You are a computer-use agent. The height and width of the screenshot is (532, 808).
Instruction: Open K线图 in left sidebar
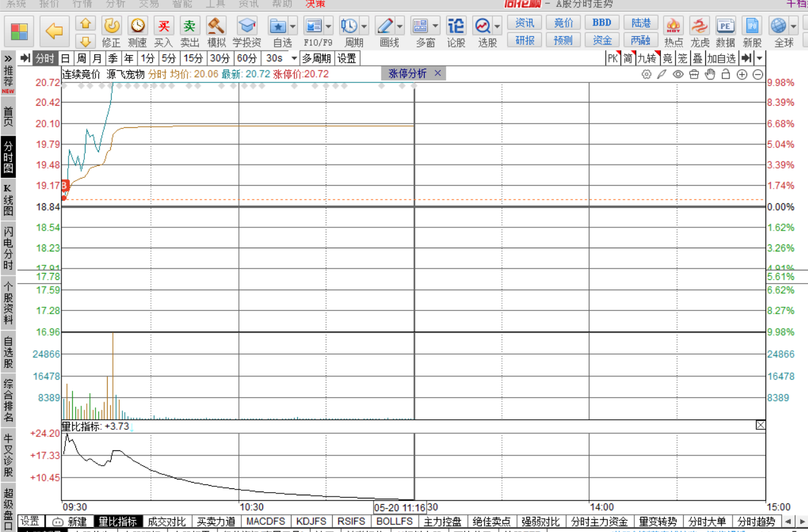(x=8, y=200)
